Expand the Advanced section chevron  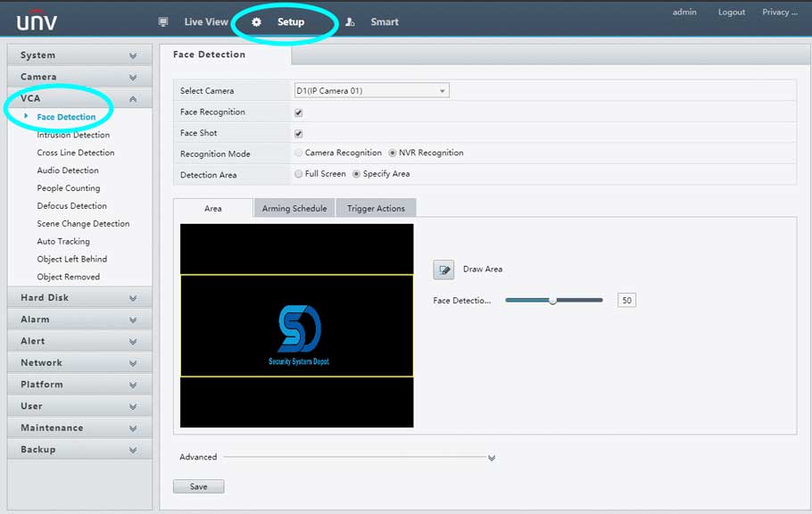point(491,458)
